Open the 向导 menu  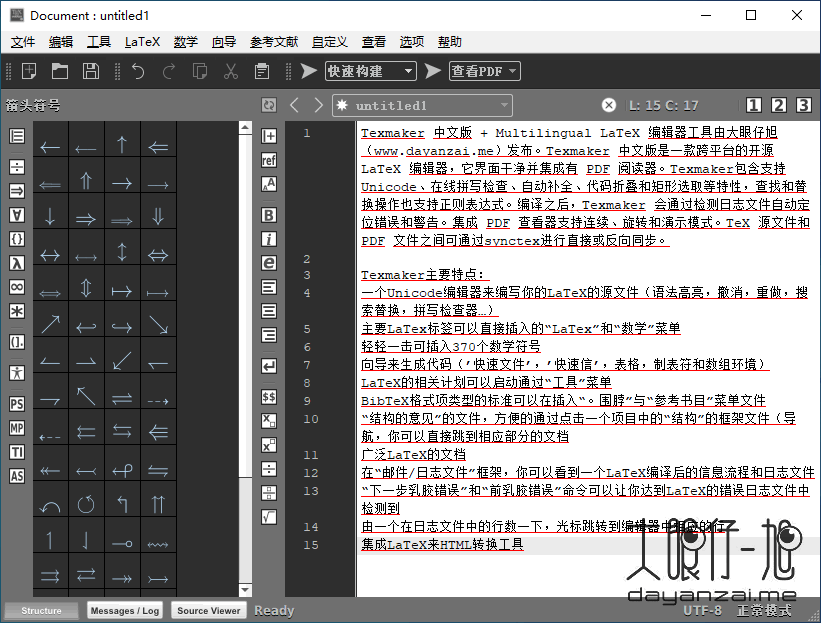click(224, 42)
